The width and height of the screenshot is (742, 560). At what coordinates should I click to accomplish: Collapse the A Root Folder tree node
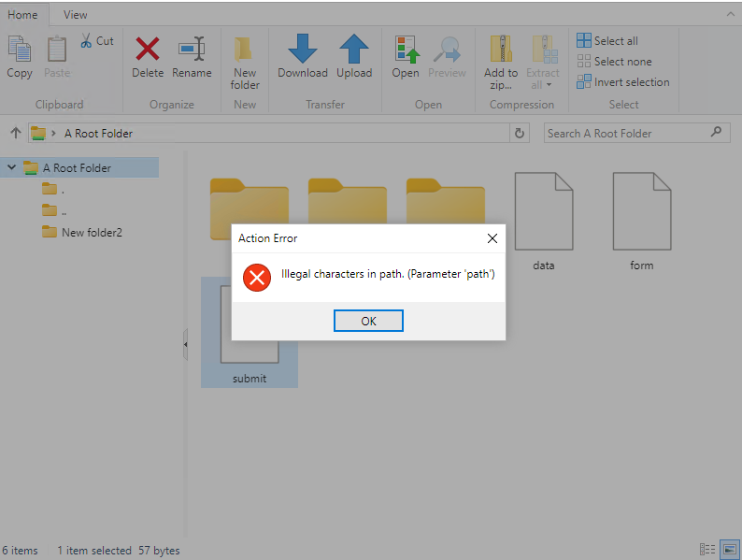(11, 168)
